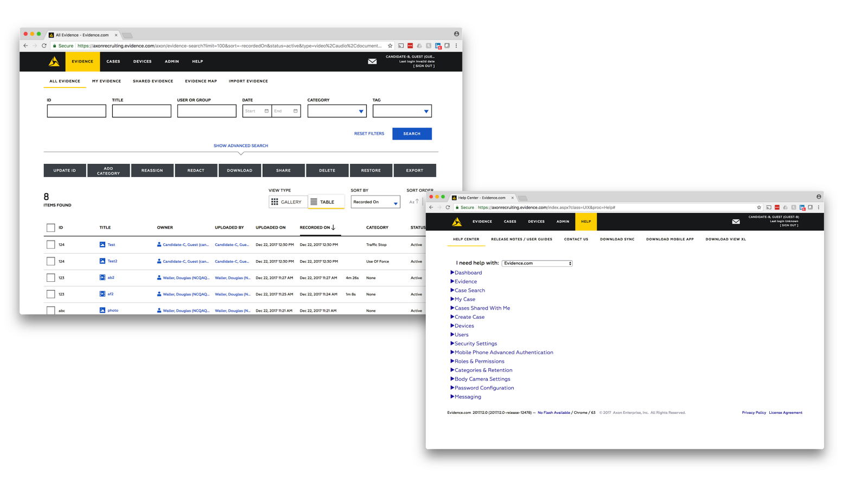Open the Sort By Recorded On dropdown
This screenshot has height=486, width=868.
tap(375, 202)
